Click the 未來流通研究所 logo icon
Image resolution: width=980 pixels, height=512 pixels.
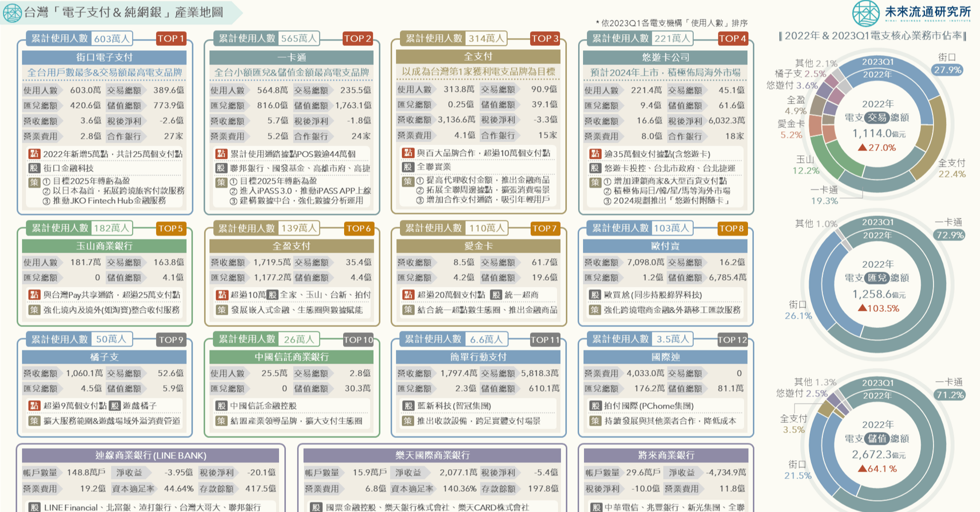[866, 13]
